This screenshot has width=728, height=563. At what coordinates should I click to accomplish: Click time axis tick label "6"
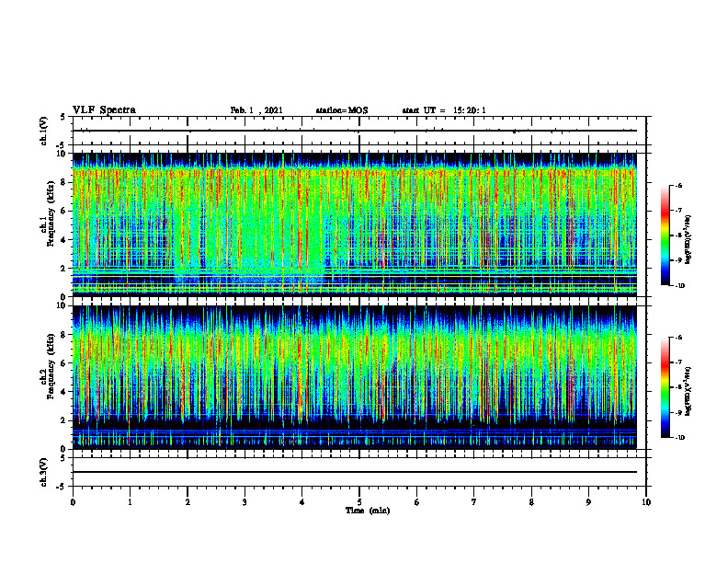click(417, 502)
